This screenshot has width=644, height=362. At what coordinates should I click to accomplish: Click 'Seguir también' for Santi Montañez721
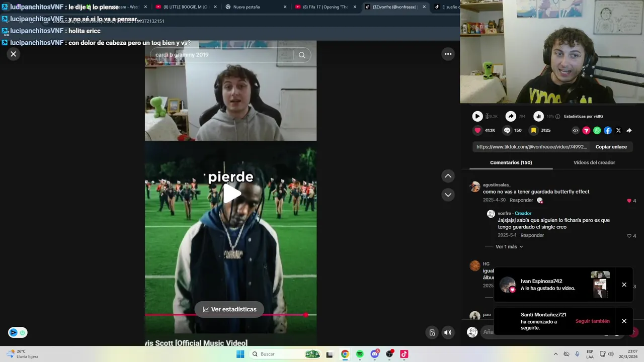[593, 321]
